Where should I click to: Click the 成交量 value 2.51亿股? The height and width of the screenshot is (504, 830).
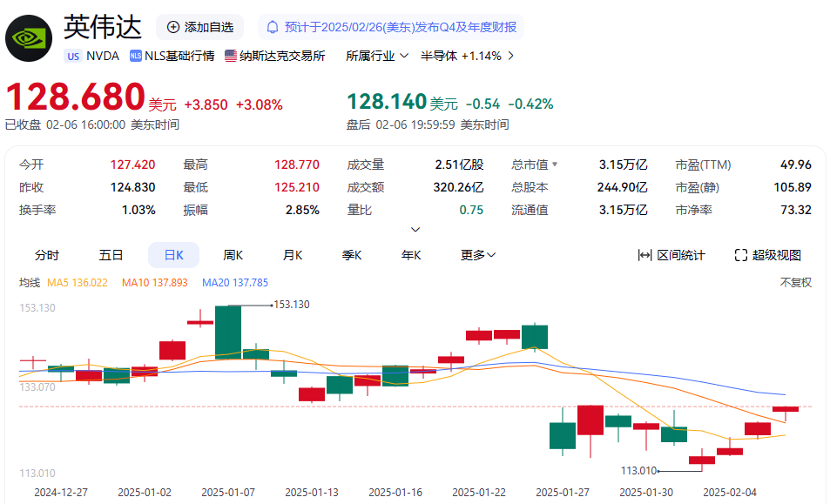460,165
